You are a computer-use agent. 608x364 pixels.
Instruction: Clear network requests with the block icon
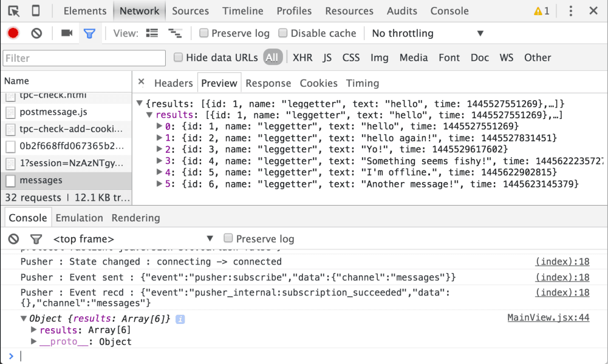(35, 33)
